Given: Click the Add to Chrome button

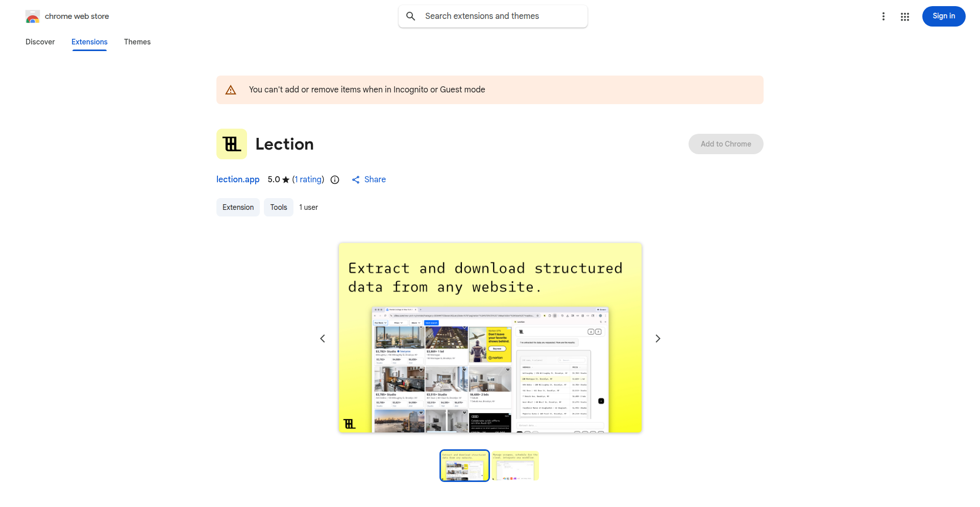Looking at the screenshot, I should click(x=726, y=144).
